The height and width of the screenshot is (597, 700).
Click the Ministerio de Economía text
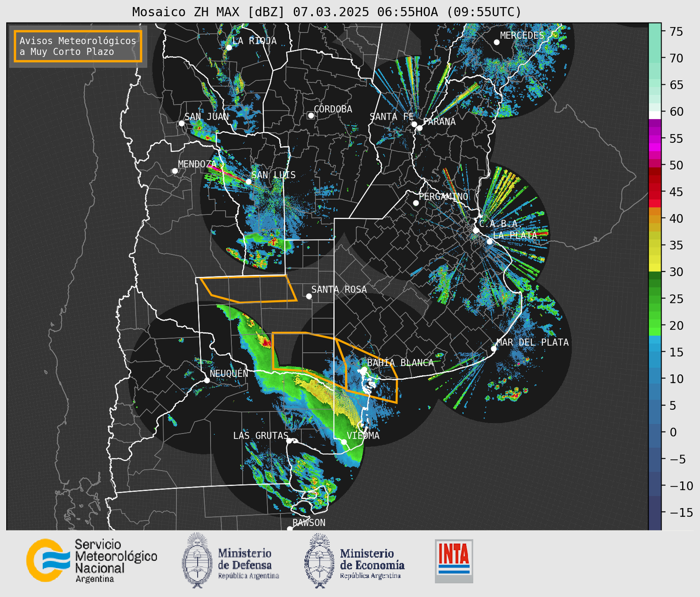pos(372,559)
